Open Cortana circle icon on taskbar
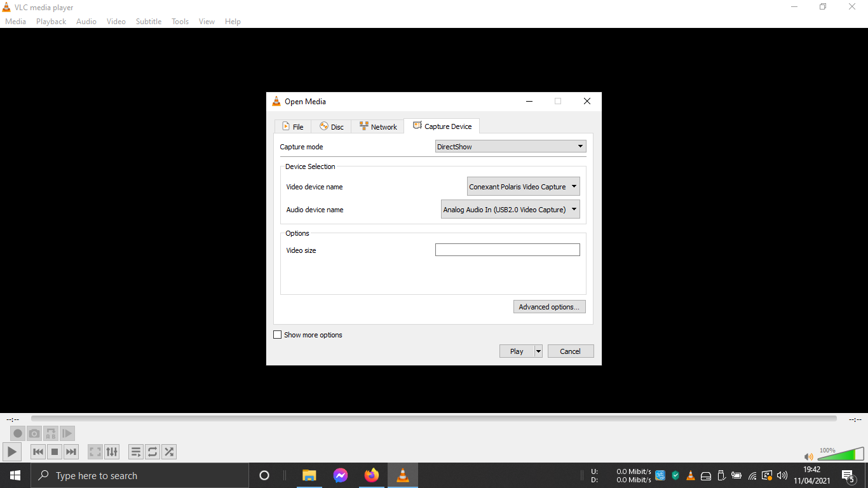 264,475
